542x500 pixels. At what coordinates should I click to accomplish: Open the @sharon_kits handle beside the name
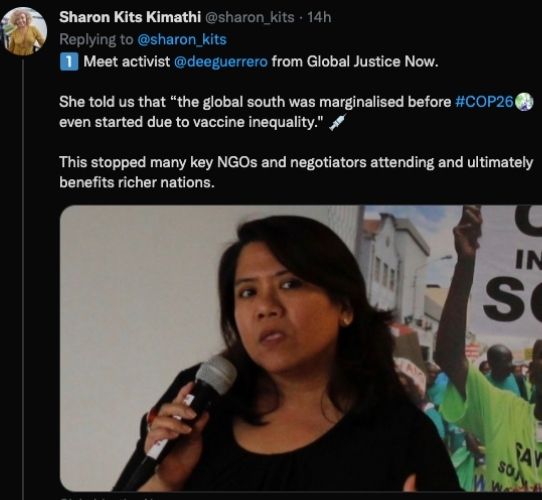250,17
